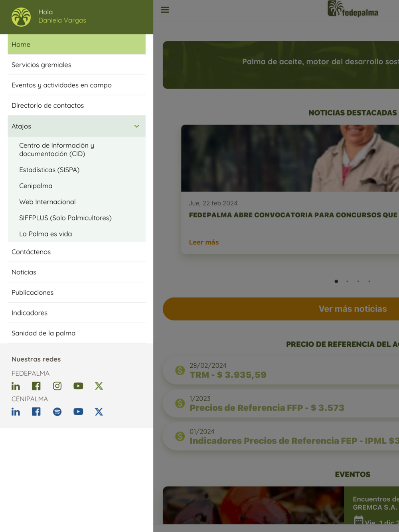Click the Daniela Vargas user name
The image size is (399, 532).
point(62,20)
